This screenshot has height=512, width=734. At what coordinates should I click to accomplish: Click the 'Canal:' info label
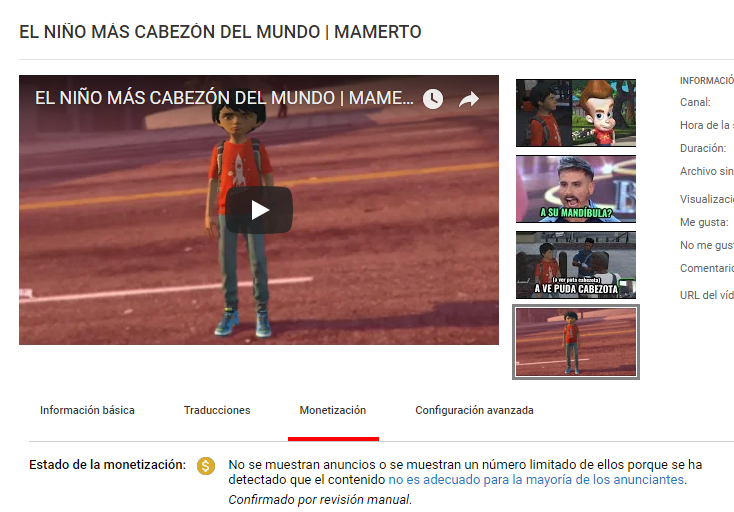695,102
